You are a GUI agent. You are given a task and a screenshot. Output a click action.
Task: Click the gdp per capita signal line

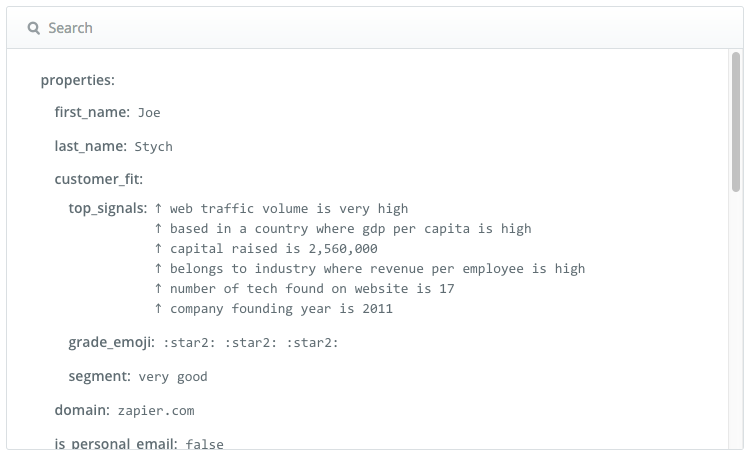[342, 229]
